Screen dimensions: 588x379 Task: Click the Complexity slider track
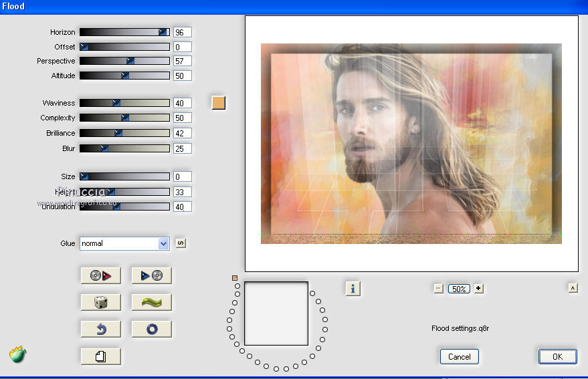click(124, 118)
